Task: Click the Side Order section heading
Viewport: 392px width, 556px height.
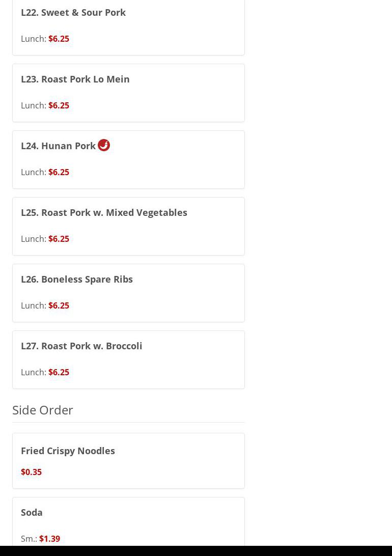Action: 43,410
